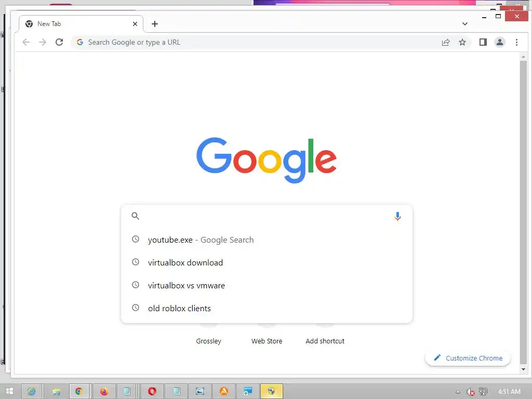Viewport: 532px width, 399px height.
Task: Click the 4:51 AM taskbar clock
Action: 509,392
